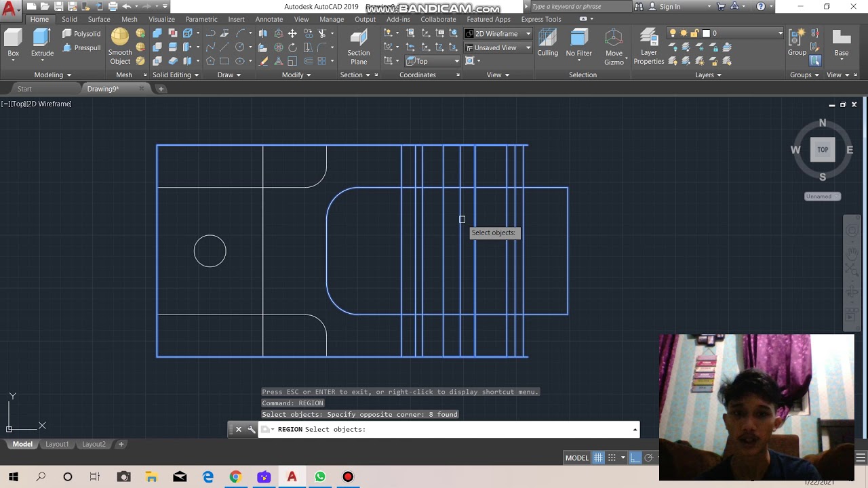
Task: Toggle layer 0 lock padlock icon
Action: pos(695,33)
